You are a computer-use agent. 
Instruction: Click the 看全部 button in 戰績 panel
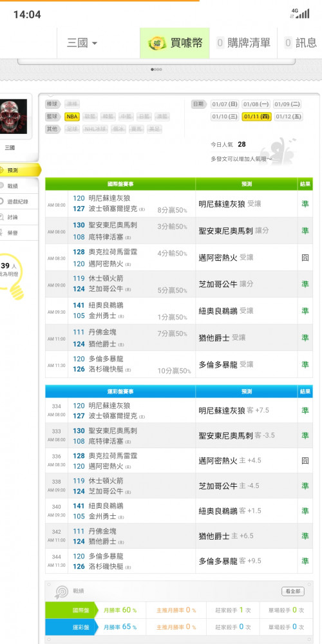tap(293, 591)
